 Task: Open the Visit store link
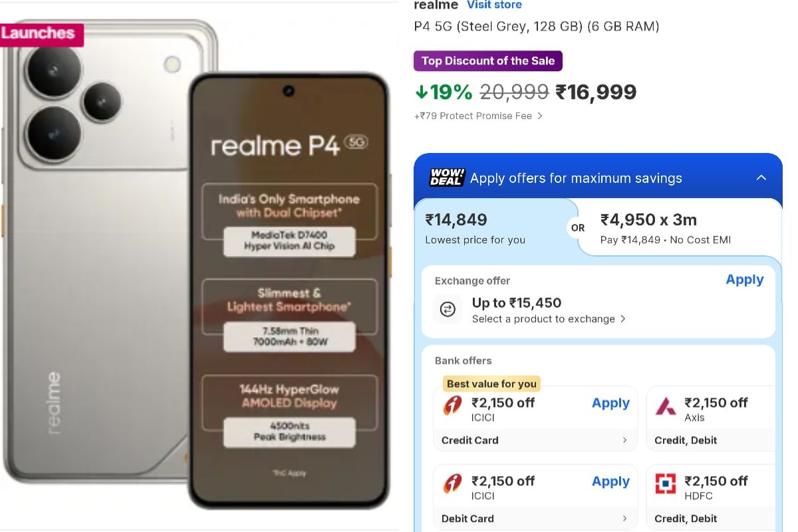pos(494,5)
